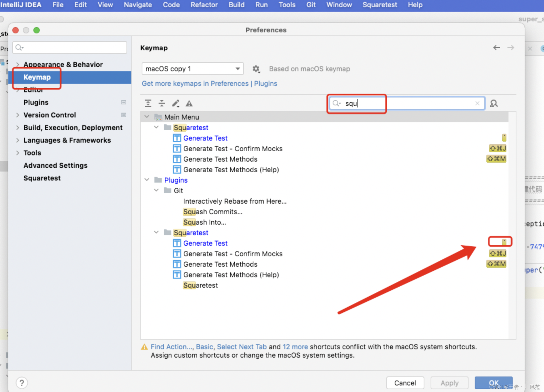Expand Appearance & Behavior settings section
Image resolution: width=544 pixels, height=392 pixels.
[x=18, y=64]
